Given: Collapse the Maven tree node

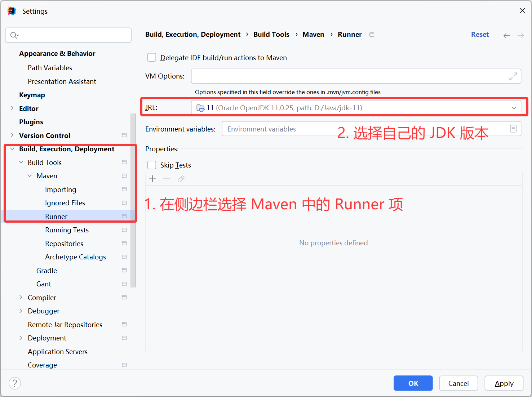Looking at the screenshot, I should 30,176.
